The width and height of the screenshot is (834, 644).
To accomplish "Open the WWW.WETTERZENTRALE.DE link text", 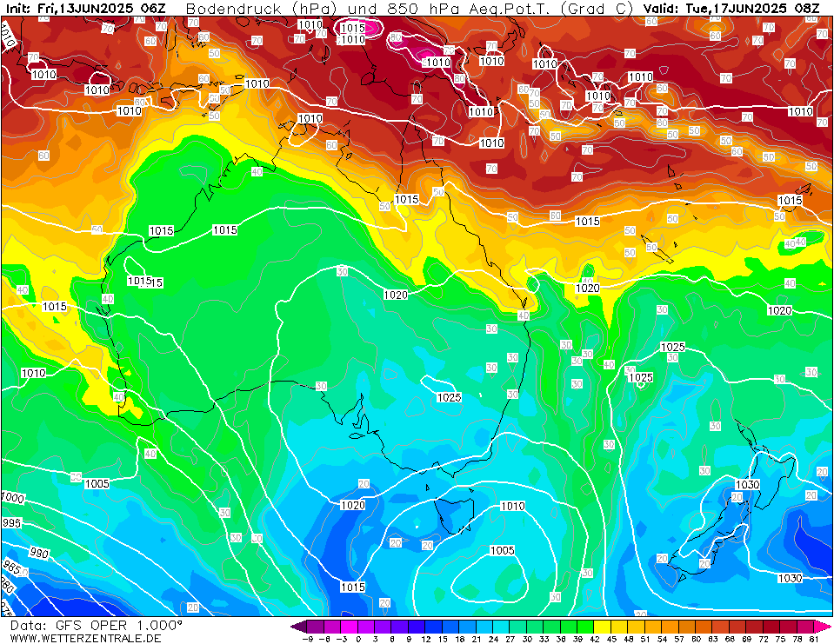I will point(85,638).
